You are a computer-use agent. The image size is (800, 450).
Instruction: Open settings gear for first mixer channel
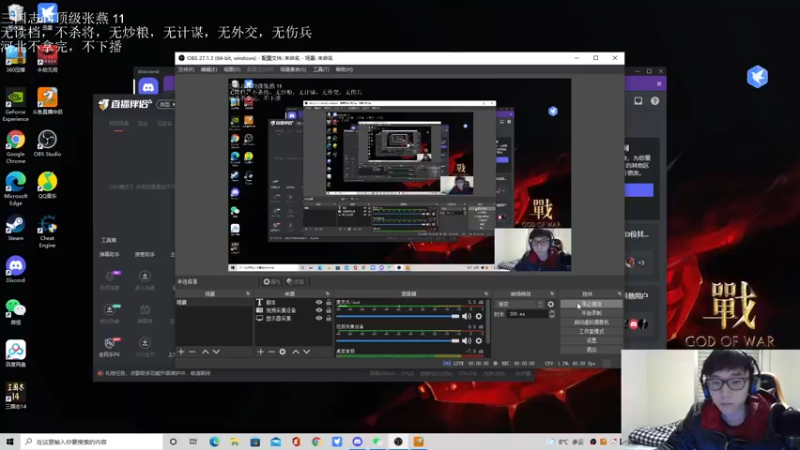coord(479,316)
